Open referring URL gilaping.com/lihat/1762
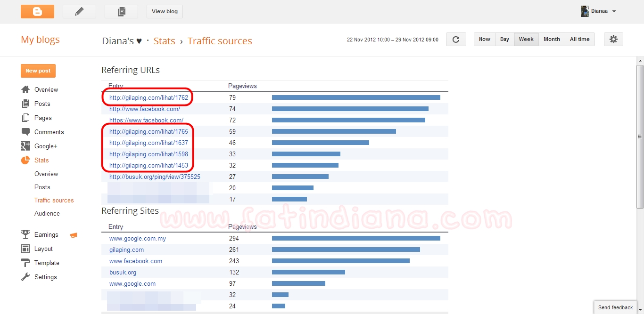644x314 pixels. tap(149, 97)
